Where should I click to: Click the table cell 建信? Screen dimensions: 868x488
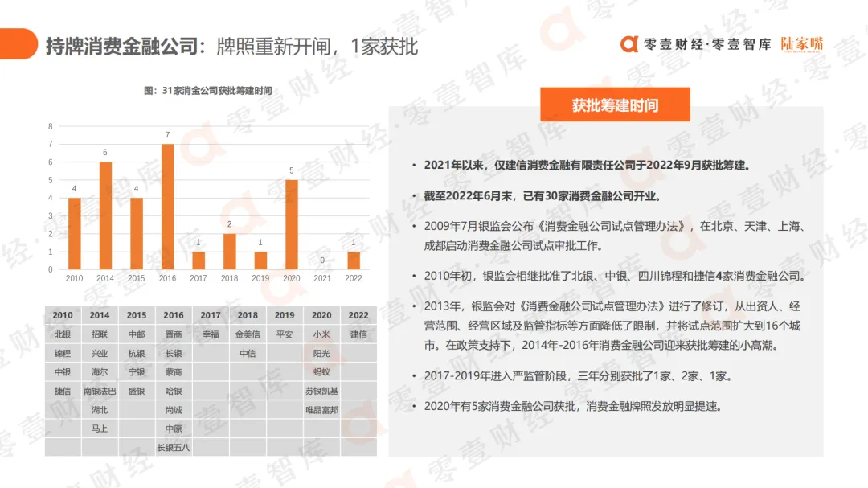[x=358, y=334]
